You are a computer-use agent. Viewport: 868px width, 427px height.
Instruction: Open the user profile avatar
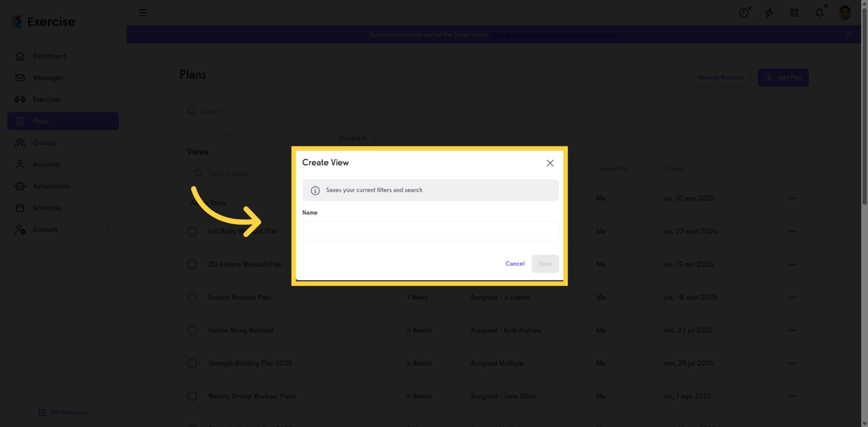click(845, 13)
